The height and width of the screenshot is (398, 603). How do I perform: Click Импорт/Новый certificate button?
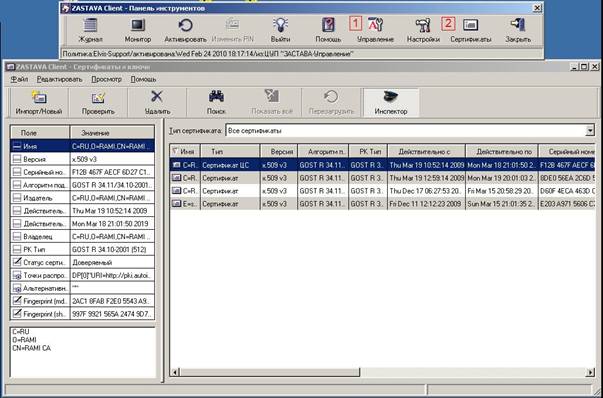click(x=39, y=103)
